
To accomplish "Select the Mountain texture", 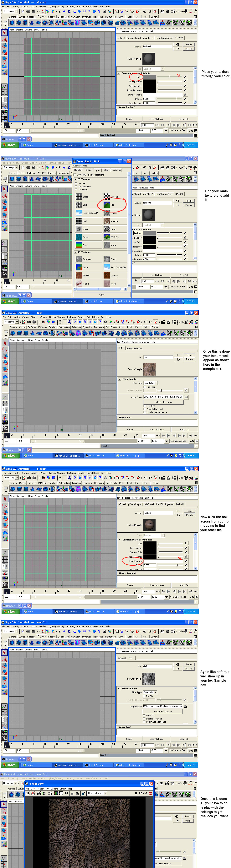I will point(115,221).
